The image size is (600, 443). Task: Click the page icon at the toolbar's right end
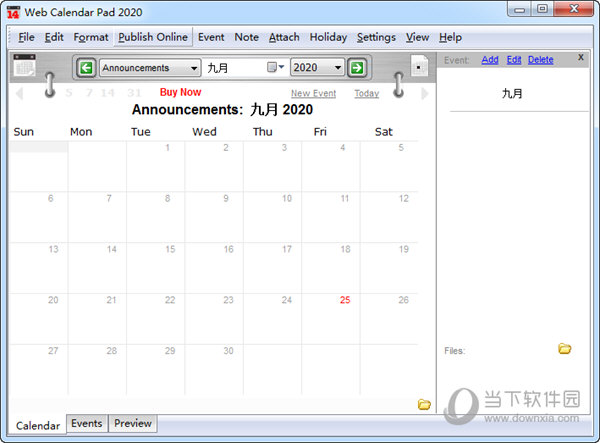[x=419, y=66]
